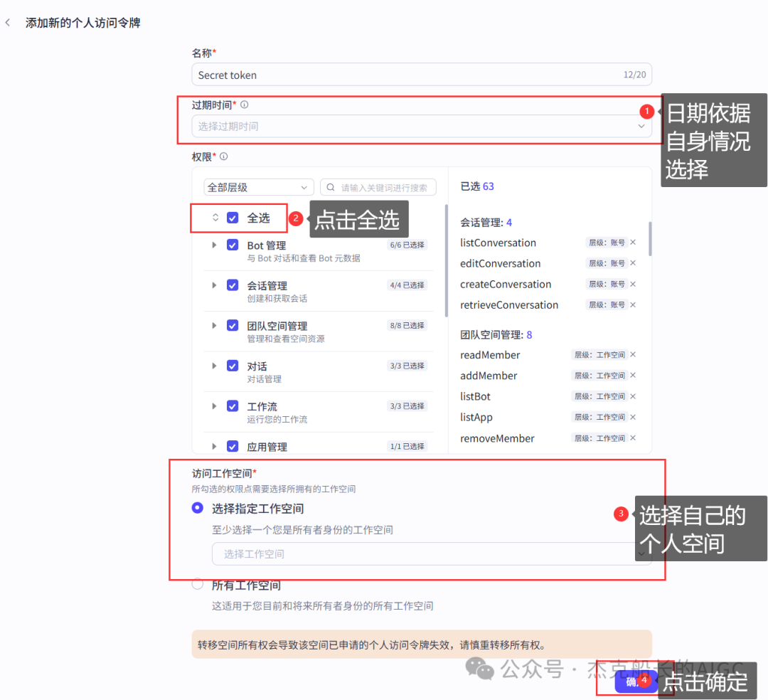Click the 12/20 character counter
The width and height of the screenshot is (768, 700).
pyautogui.click(x=634, y=75)
